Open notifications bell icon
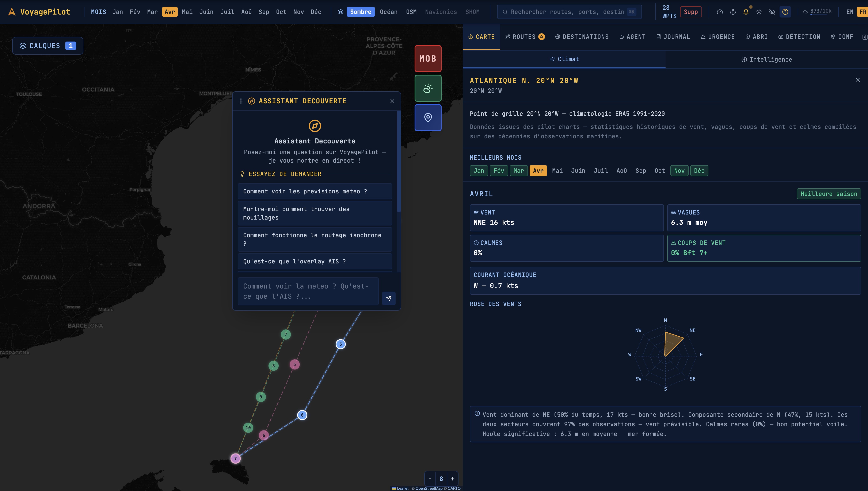This screenshot has height=491, width=868. [746, 12]
